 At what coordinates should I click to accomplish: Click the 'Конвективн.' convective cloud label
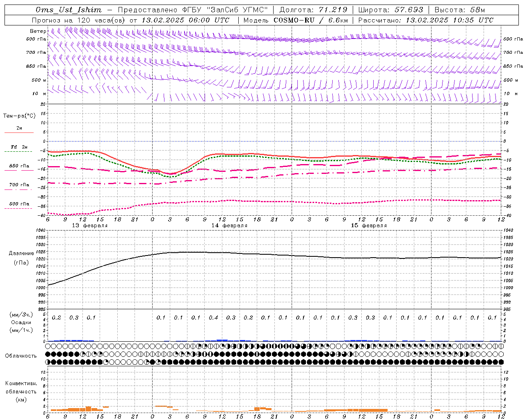click(x=21, y=383)
